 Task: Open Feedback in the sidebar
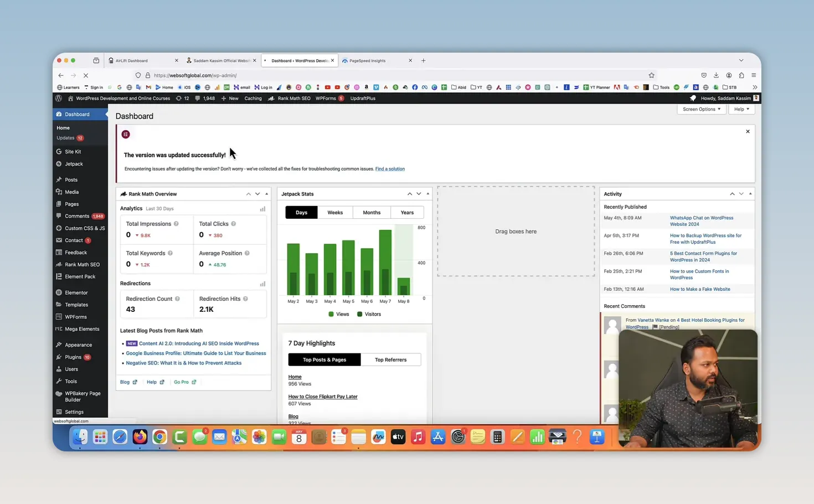pos(76,253)
